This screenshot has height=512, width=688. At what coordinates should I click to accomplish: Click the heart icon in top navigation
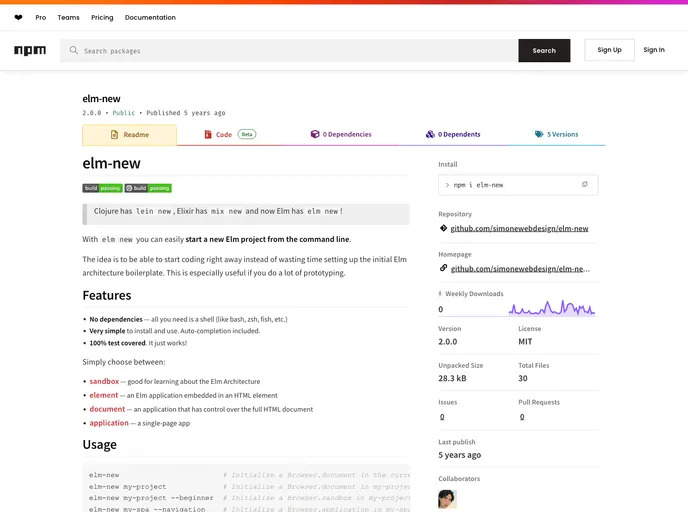tap(18, 18)
